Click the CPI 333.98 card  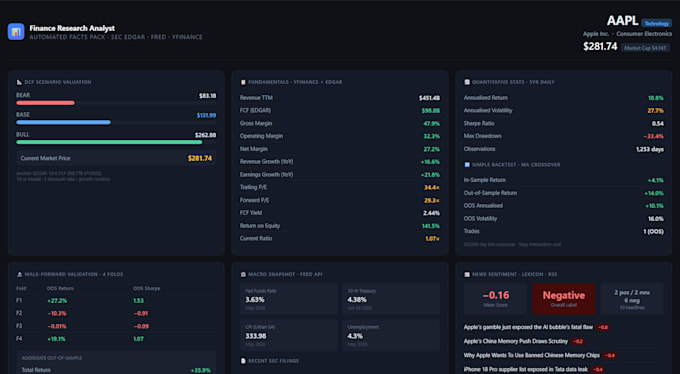(289, 335)
